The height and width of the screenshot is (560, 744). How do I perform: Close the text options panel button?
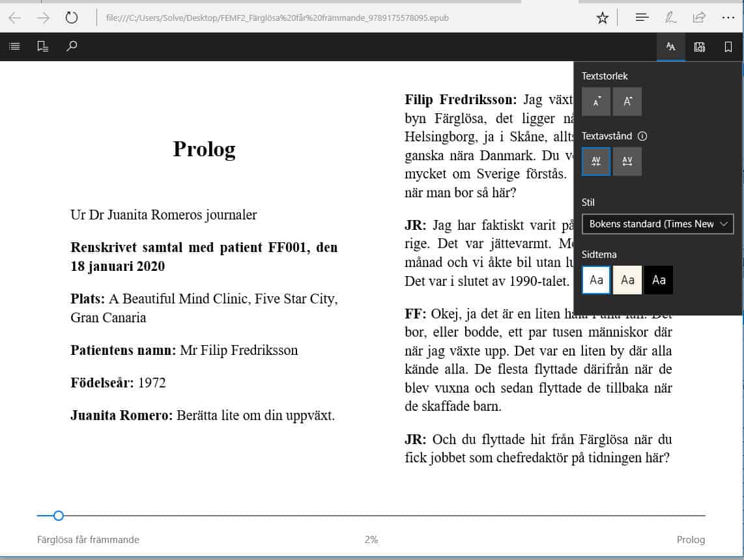[x=671, y=46]
